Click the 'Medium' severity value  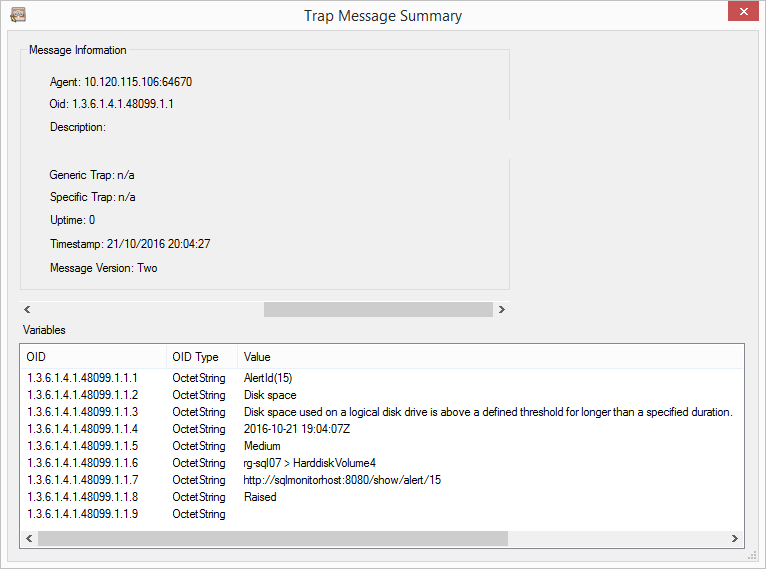262,446
